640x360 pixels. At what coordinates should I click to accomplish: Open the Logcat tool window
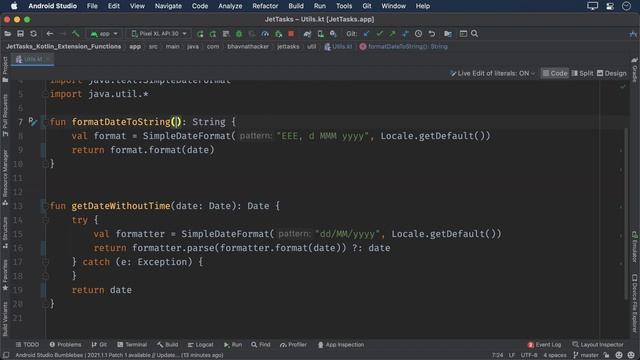click(200, 345)
